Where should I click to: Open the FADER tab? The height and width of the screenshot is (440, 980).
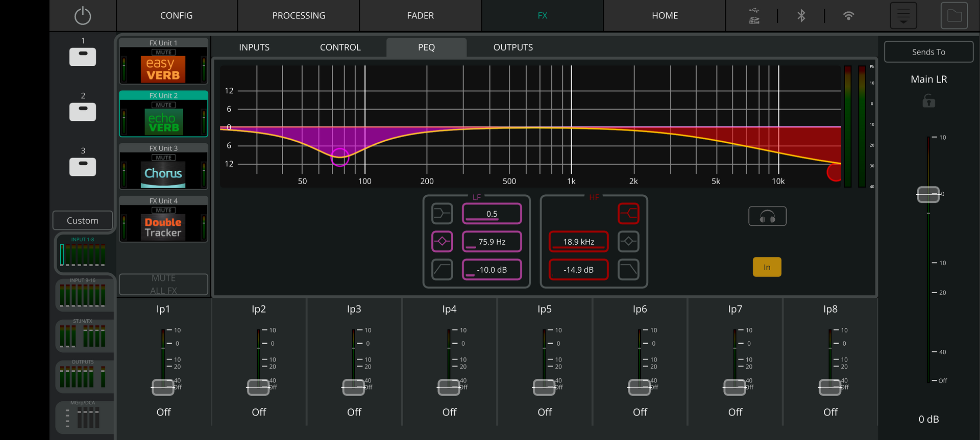pos(421,16)
